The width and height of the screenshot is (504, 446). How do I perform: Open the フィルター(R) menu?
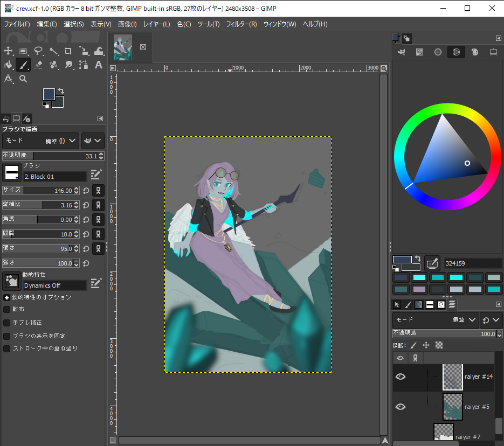click(x=241, y=24)
